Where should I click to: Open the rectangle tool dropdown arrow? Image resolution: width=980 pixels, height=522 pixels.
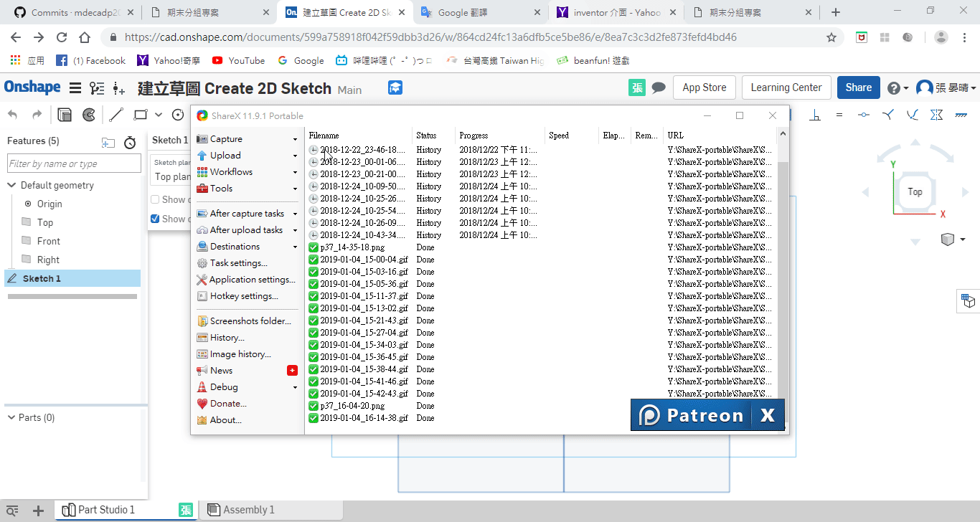[159, 115]
